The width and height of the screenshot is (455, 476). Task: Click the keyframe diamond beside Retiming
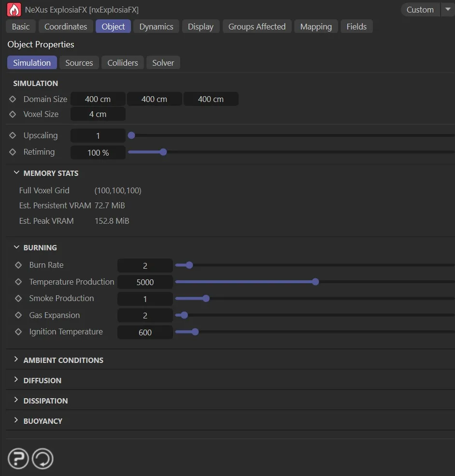[x=14, y=152]
